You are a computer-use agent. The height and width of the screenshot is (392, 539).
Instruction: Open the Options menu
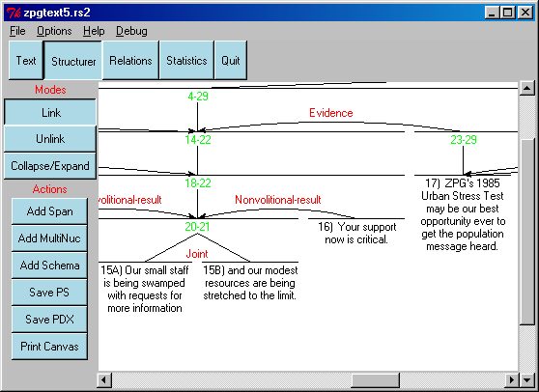[54, 31]
